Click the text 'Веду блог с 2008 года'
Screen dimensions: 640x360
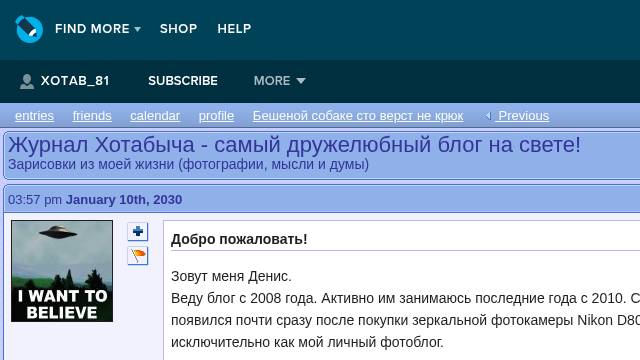243,298
